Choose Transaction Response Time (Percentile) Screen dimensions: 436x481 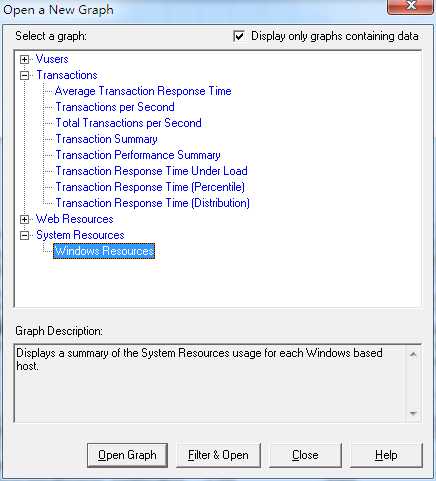[x=150, y=187]
